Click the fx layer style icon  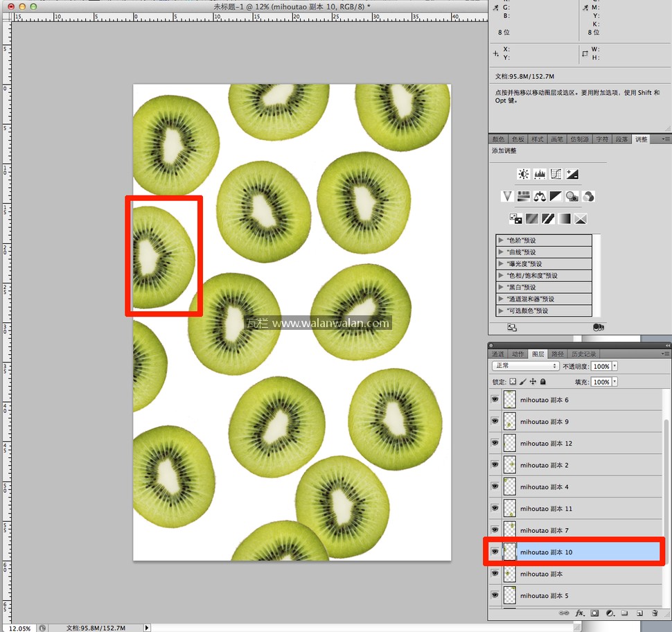580,613
